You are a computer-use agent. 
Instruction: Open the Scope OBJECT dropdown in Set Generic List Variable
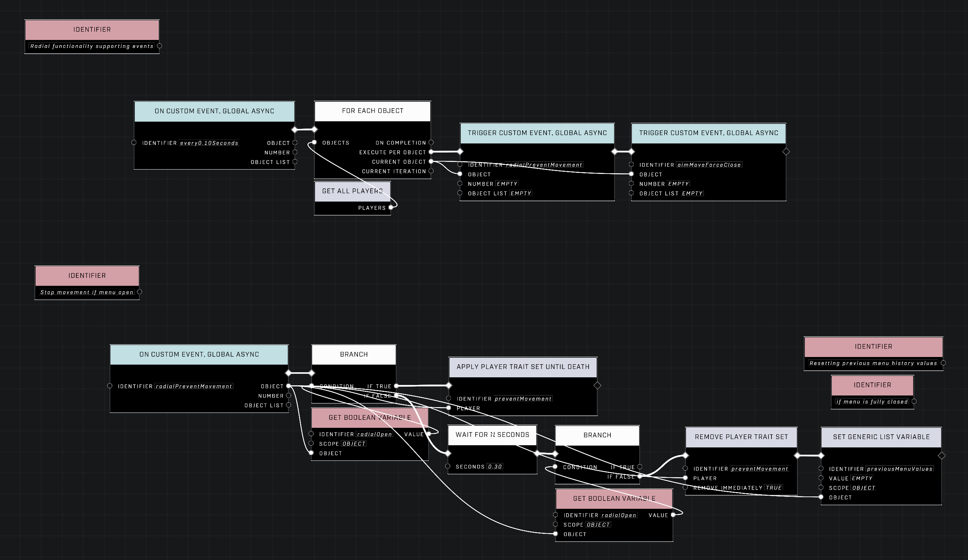(x=863, y=488)
